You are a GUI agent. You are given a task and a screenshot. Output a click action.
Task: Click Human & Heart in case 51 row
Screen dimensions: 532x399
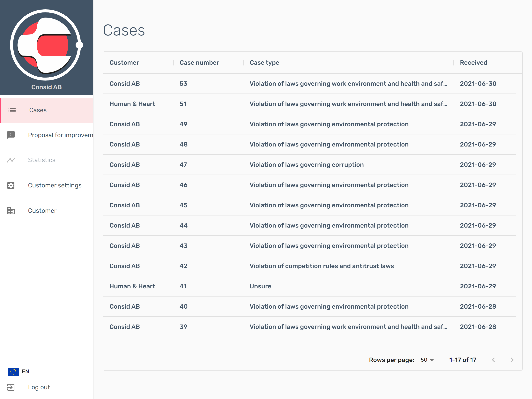(x=132, y=104)
